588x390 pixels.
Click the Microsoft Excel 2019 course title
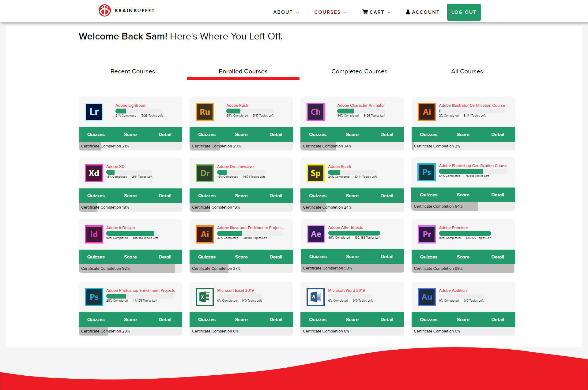[x=236, y=291]
